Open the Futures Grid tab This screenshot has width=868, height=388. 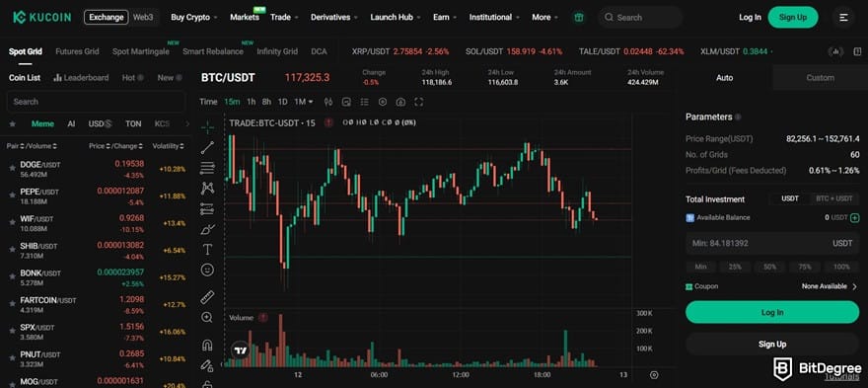coord(77,51)
